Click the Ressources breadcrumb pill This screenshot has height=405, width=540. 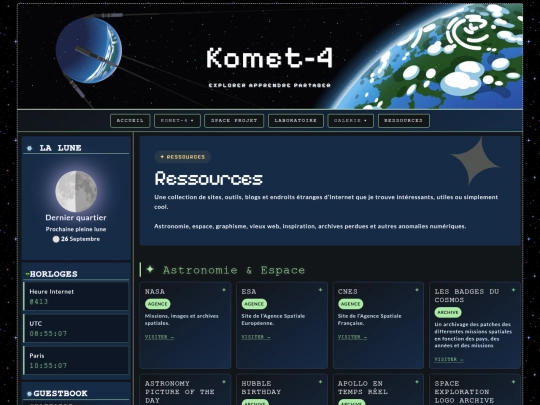(183, 157)
